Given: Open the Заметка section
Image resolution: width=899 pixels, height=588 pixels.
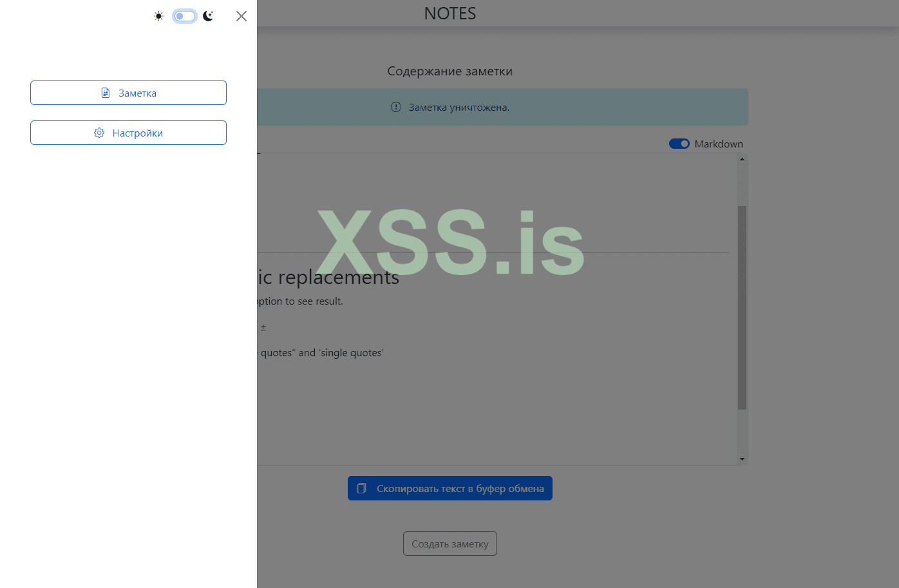Looking at the screenshot, I should point(128,93).
